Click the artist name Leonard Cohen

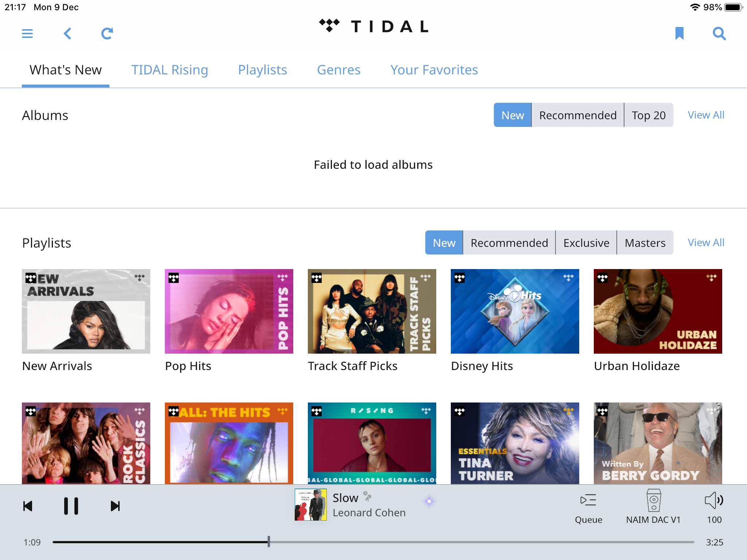(x=369, y=513)
